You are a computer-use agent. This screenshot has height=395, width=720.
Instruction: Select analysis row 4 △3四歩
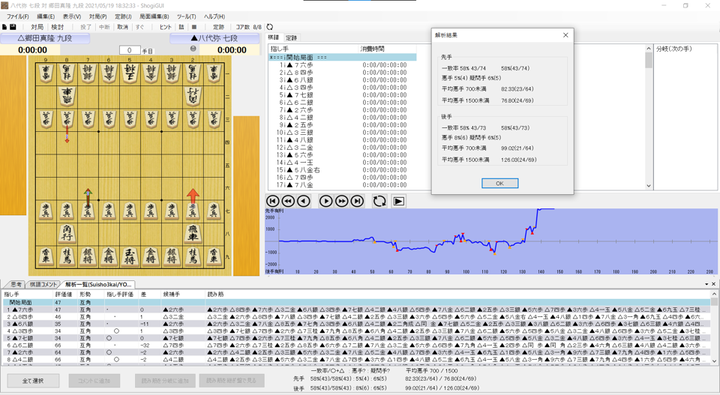356,331
